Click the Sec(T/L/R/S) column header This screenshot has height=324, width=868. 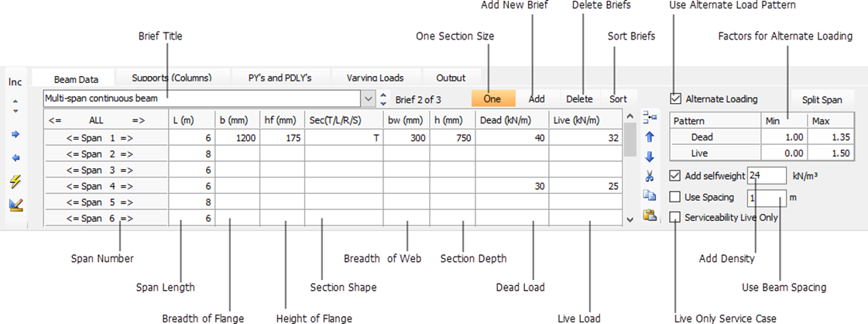(x=344, y=119)
